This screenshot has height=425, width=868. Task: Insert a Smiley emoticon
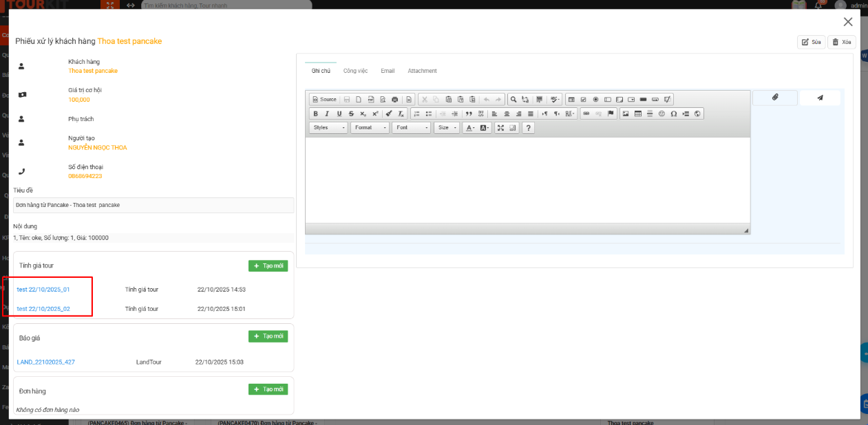coord(660,113)
